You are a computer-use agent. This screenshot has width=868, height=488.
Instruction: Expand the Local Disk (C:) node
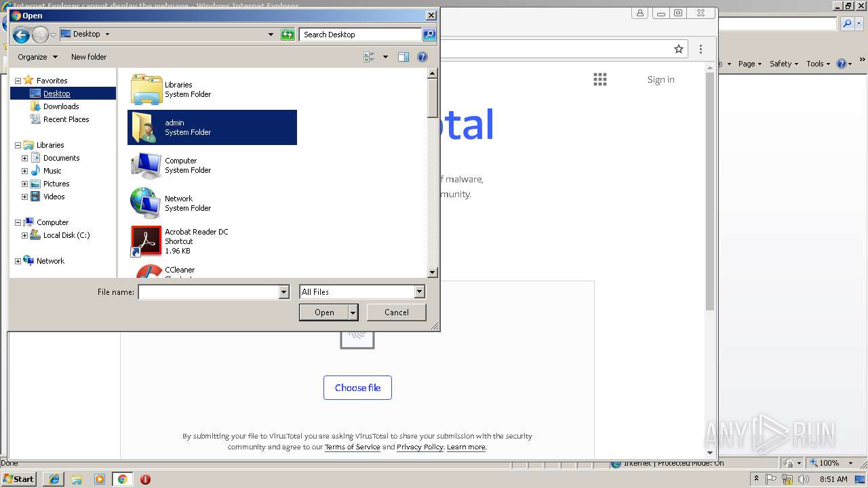(x=24, y=235)
